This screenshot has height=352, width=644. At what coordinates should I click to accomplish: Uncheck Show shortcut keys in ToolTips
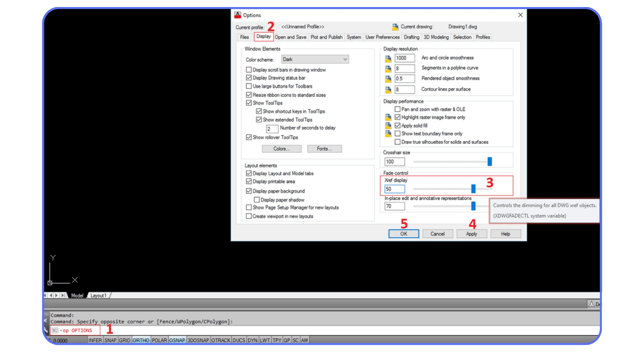pos(259,111)
